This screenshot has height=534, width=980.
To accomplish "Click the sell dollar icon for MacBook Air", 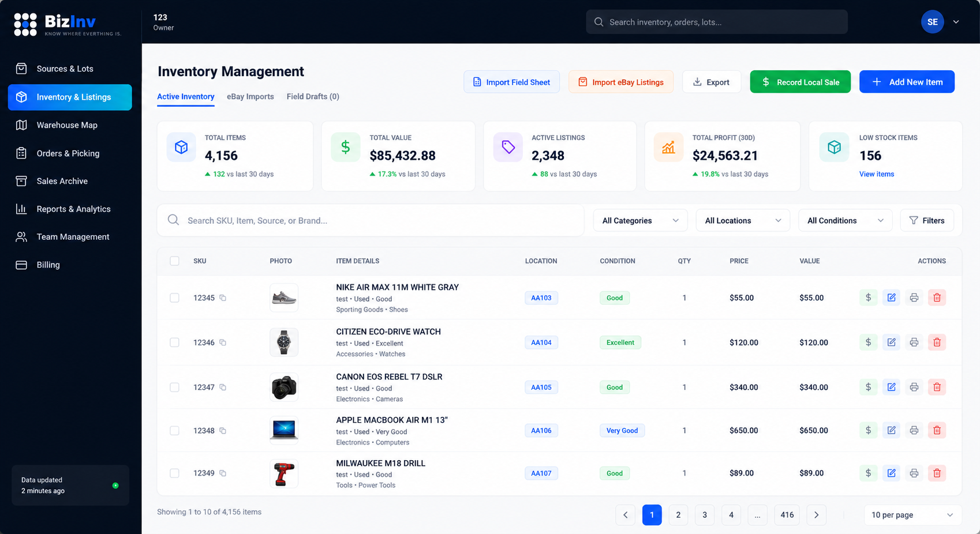I will (x=868, y=430).
